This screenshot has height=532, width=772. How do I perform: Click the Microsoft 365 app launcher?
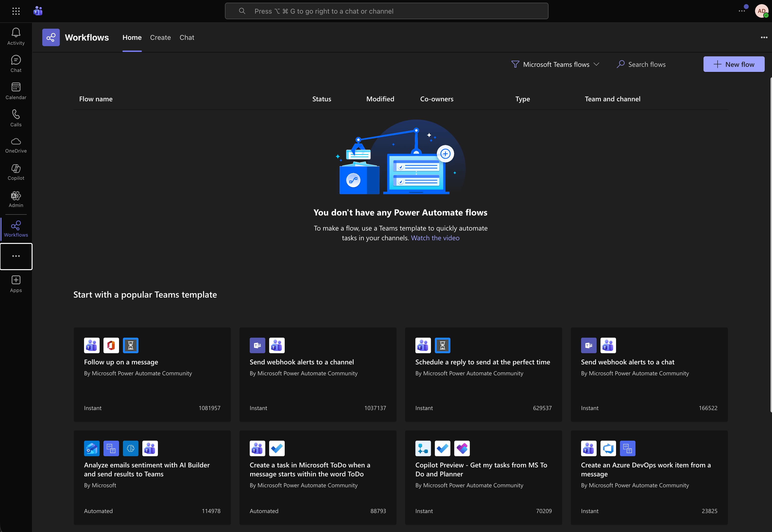point(16,11)
